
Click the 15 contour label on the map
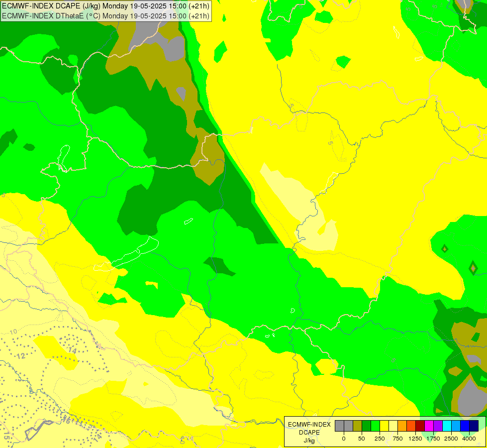pos(6,435)
